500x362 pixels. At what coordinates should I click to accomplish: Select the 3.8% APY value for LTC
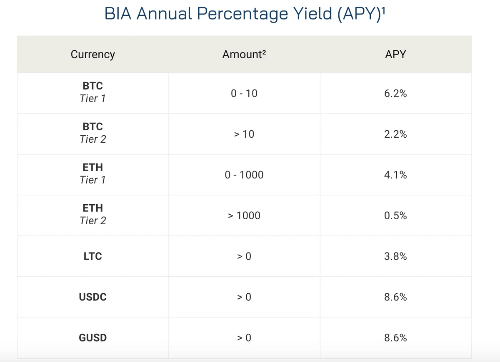pos(395,256)
